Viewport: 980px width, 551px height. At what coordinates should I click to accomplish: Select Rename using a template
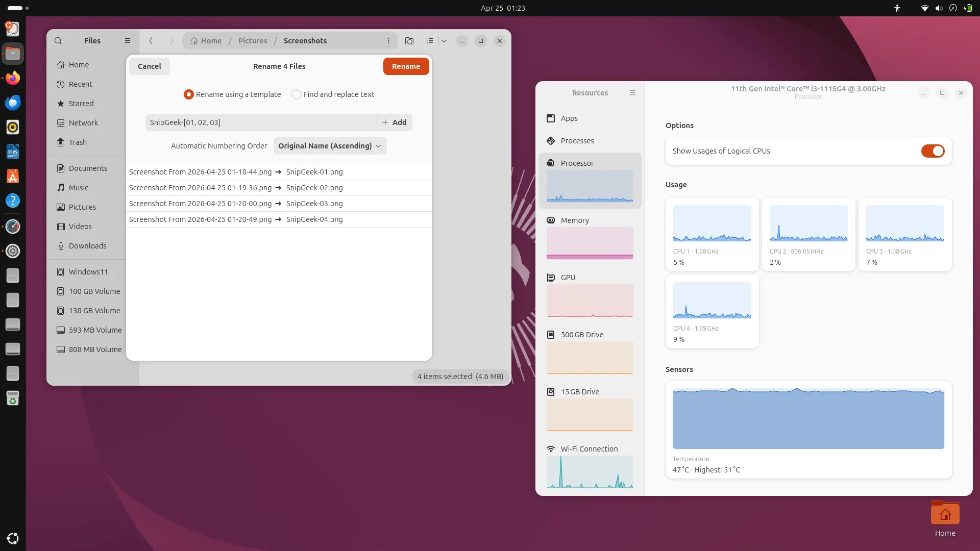click(x=188, y=94)
